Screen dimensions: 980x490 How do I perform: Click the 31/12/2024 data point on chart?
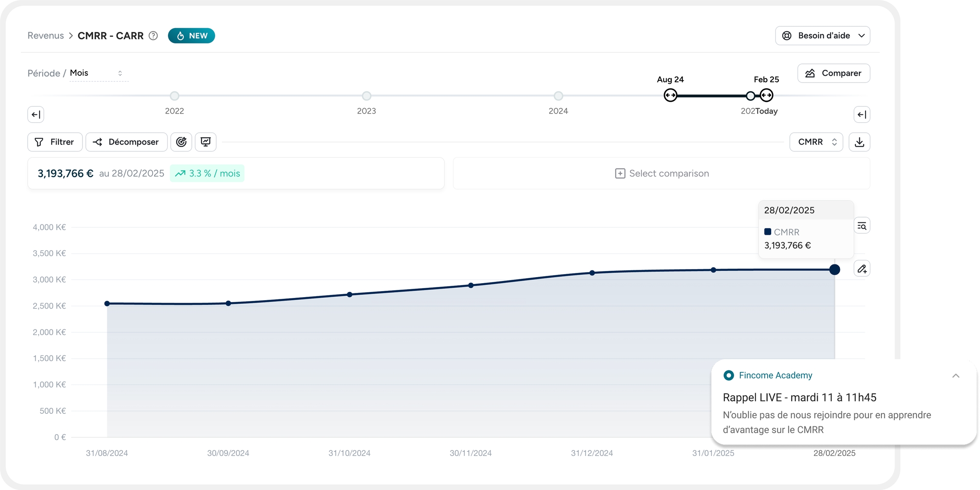pyautogui.click(x=592, y=273)
